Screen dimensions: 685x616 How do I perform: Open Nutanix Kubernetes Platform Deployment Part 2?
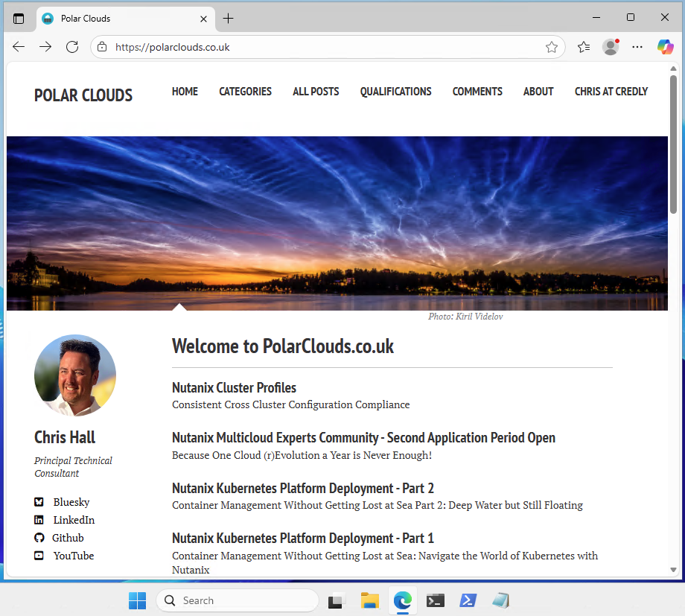[x=302, y=488]
